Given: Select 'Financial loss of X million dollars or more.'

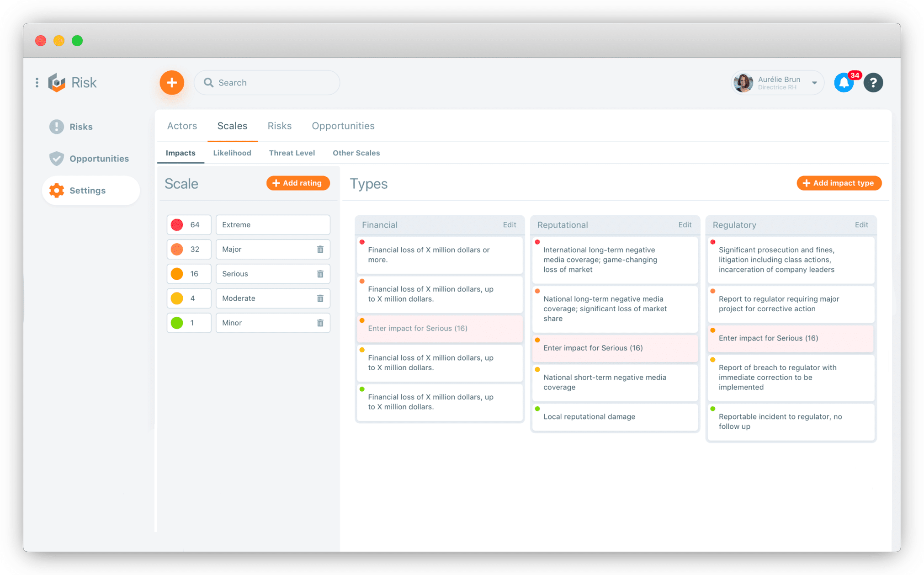Looking at the screenshot, I should 439,255.
